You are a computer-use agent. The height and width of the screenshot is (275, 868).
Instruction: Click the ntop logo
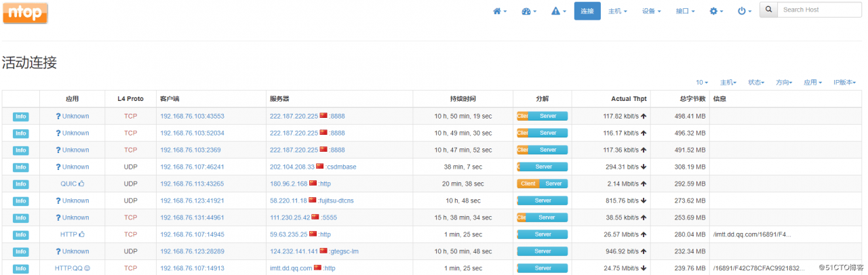click(x=25, y=12)
